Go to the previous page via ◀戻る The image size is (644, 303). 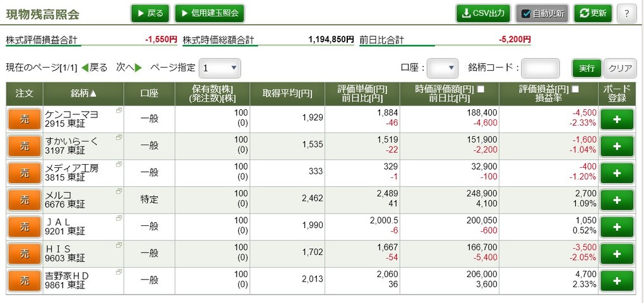(x=95, y=68)
